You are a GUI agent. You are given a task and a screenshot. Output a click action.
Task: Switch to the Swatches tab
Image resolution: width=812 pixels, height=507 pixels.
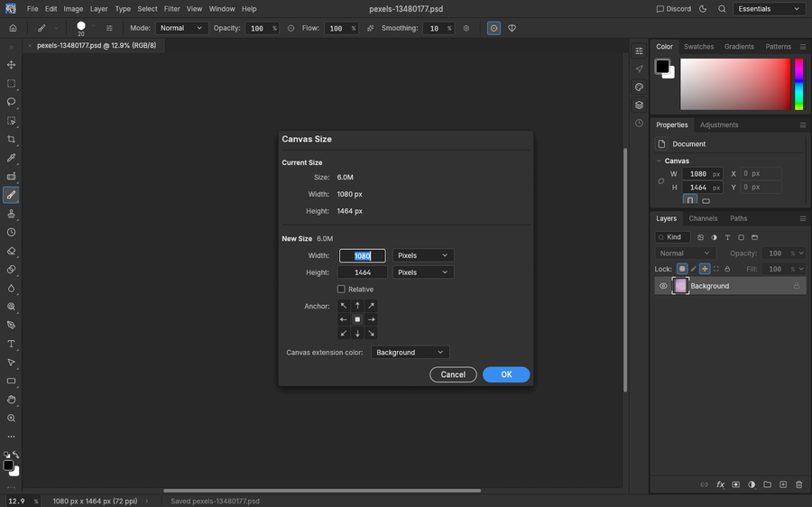[x=698, y=47]
